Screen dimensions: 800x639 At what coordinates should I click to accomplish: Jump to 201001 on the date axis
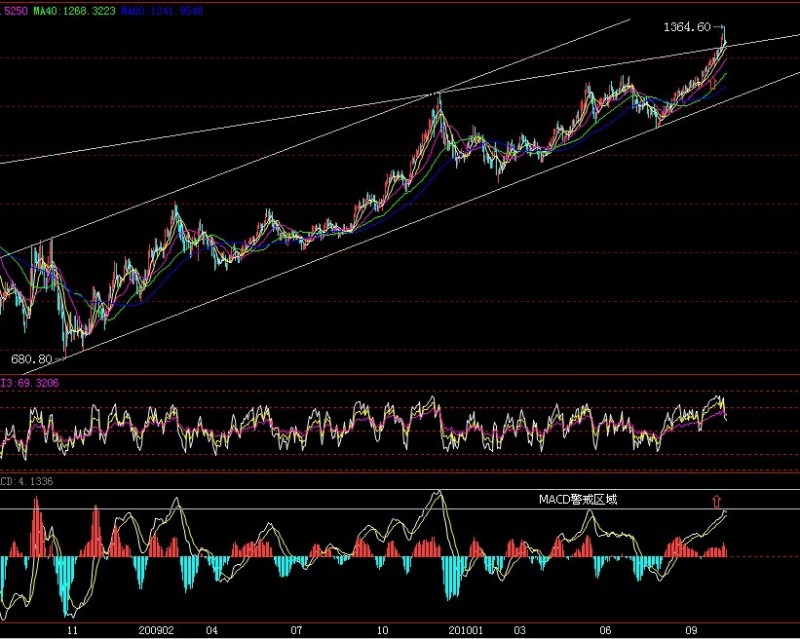click(x=466, y=631)
